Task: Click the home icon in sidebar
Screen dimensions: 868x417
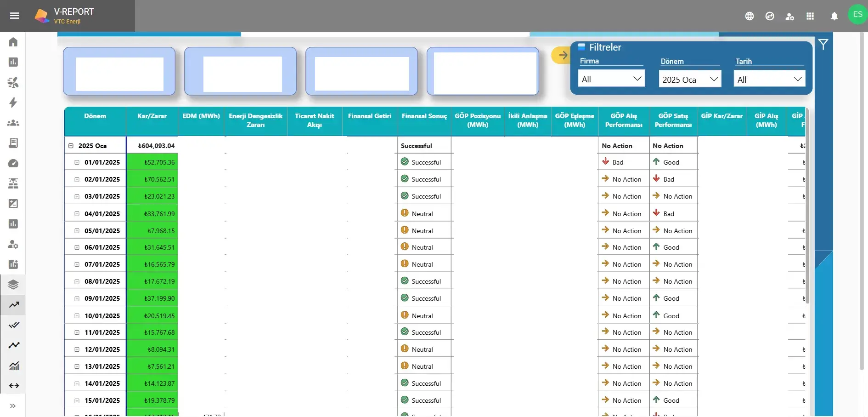Action: (13, 42)
